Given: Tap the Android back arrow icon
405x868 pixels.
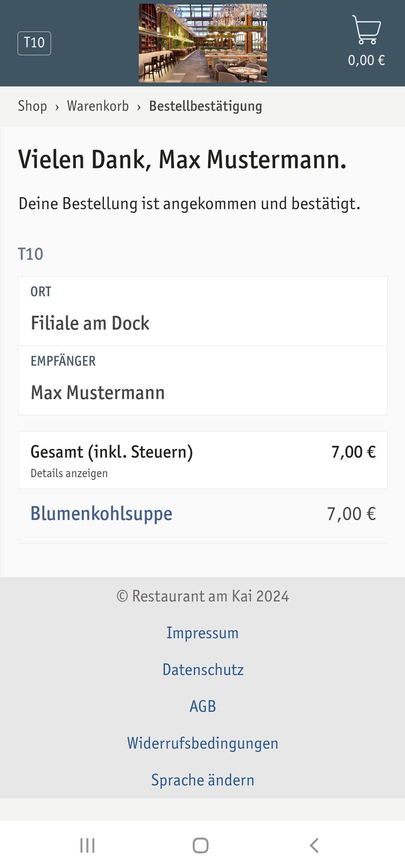Looking at the screenshot, I should click(x=314, y=845).
